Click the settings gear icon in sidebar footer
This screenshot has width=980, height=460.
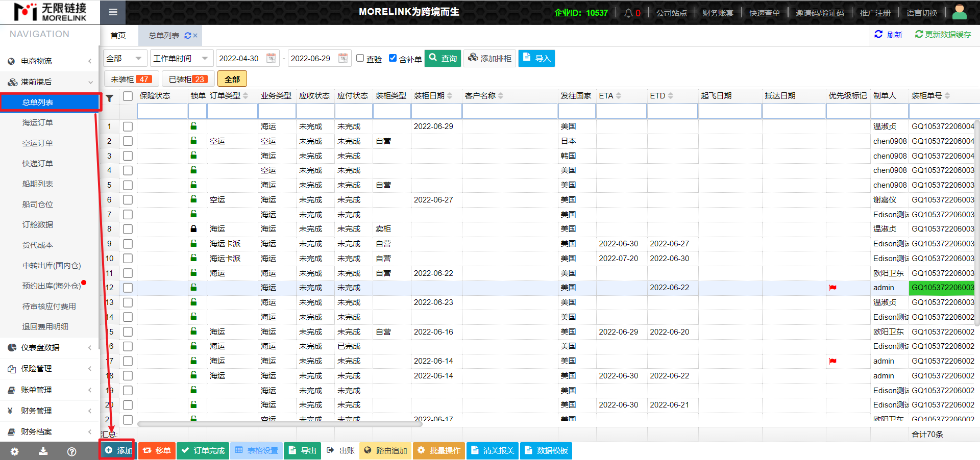[x=14, y=451]
